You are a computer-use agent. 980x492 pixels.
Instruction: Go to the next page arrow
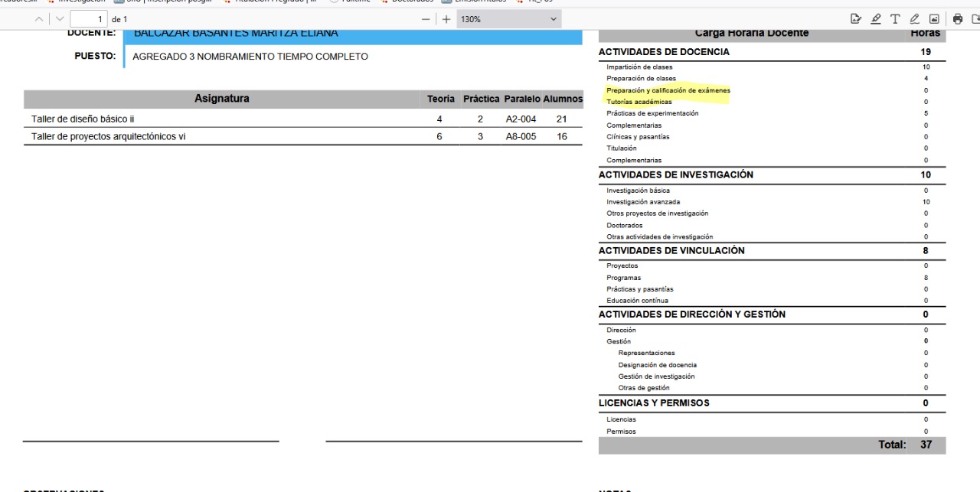tap(60, 19)
